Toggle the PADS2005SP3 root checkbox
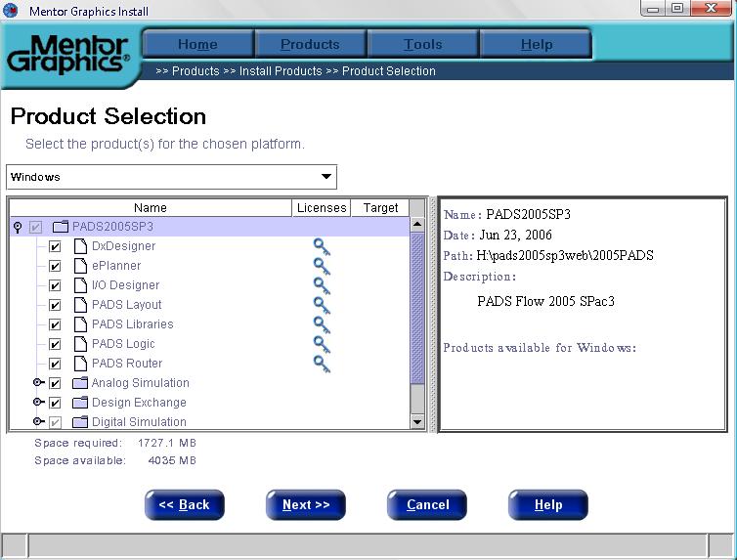Image resolution: width=737 pixels, height=560 pixels. (35, 228)
